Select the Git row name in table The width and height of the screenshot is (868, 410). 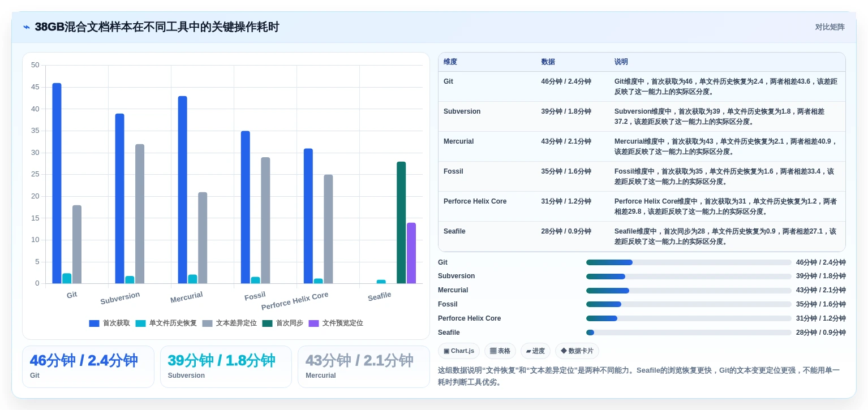coord(448,81)
